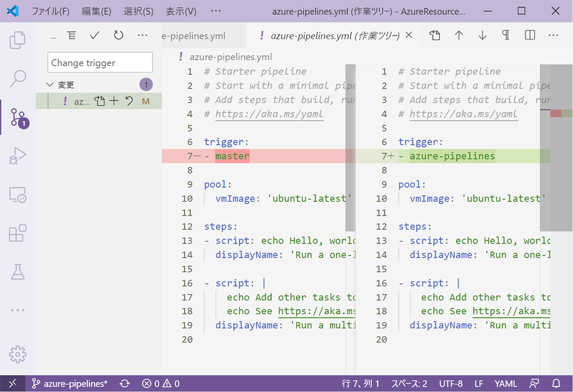Open feedback icon in status bar

click(534, 383)
